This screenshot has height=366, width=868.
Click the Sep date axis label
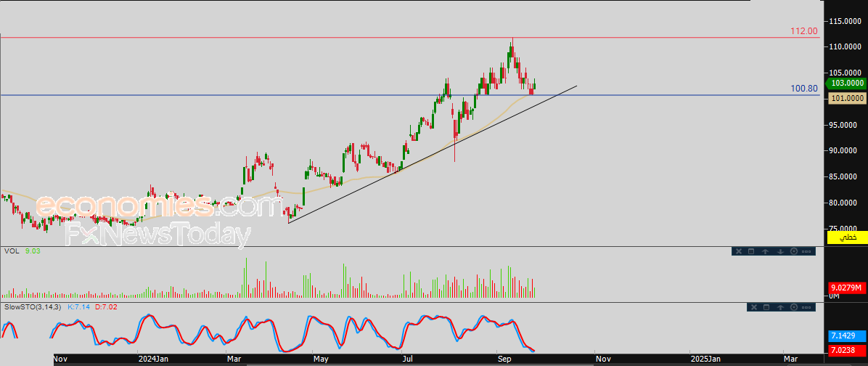(504, 359)
